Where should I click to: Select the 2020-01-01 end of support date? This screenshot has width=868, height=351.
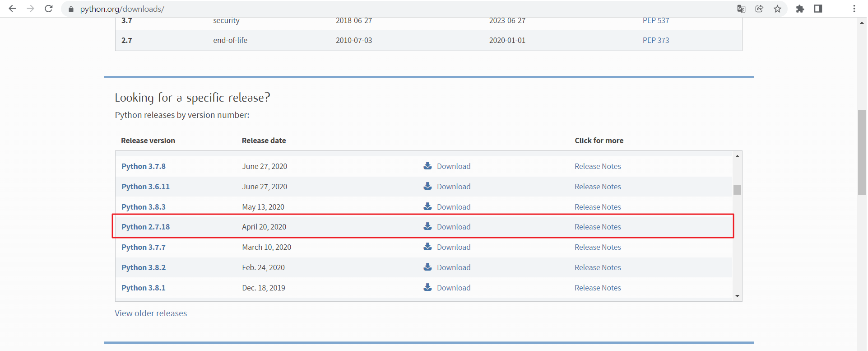tap(507, 40)
